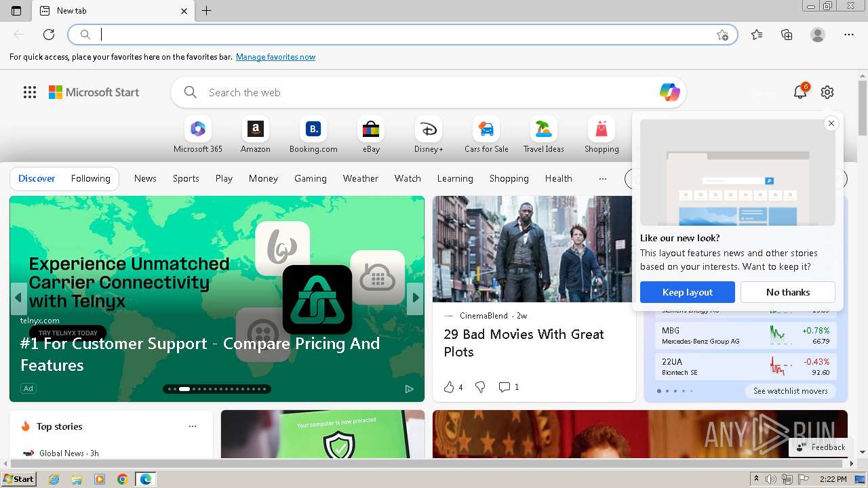The width and height of the screenshot is (868, 488).
Task: Like the 29 Bad Movies article
Action: [x=449, y=387]
